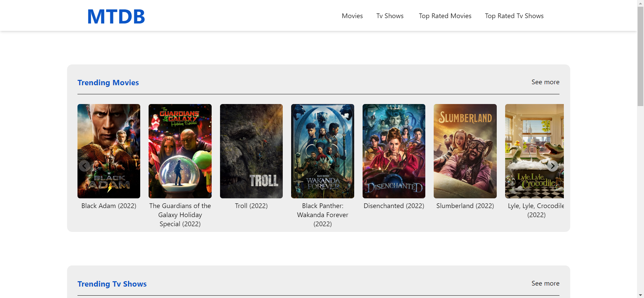Go to the Movies page
The image size is (644, 298).
[352, 16]
